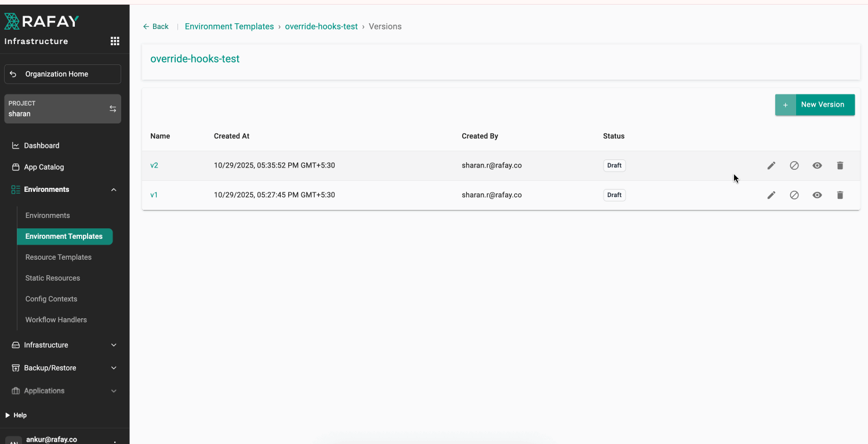This screenshot has width=868, height=444.
Task: Click the disable icon for v2 row
Action: pyautogui.click(x=794, y=166)
